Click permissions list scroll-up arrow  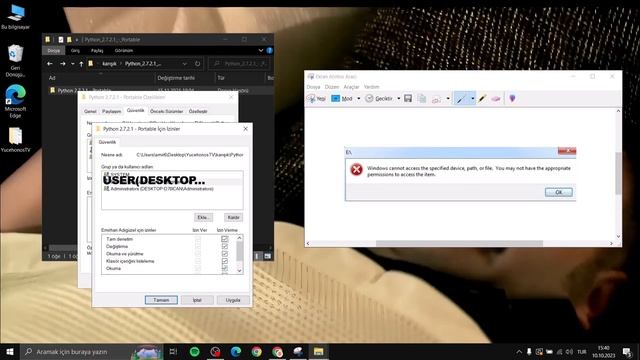click(239, 238)
